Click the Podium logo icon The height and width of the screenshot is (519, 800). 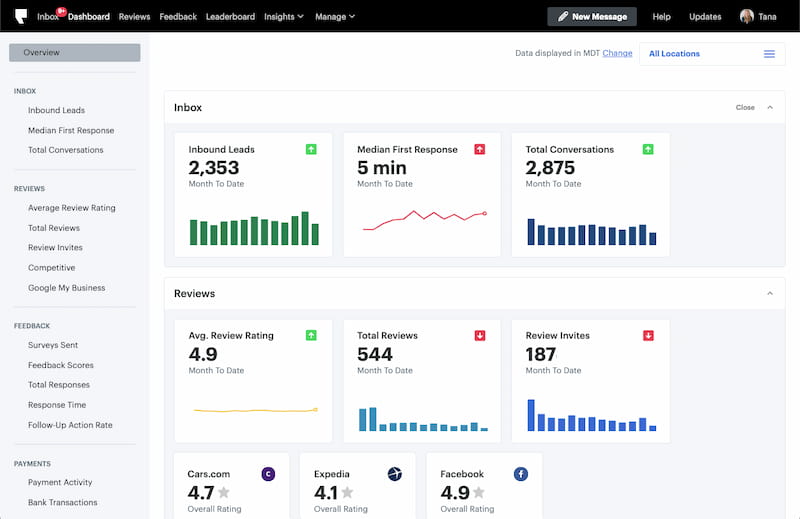point(21,16)
